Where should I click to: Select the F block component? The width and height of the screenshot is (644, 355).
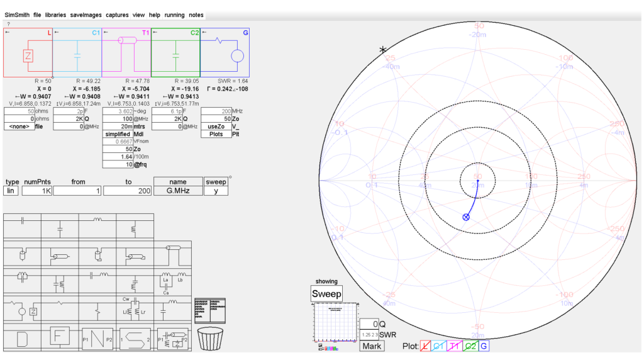point(60,337)
